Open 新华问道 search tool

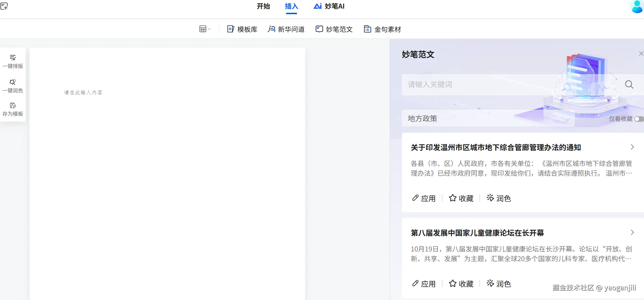point(286,29)
